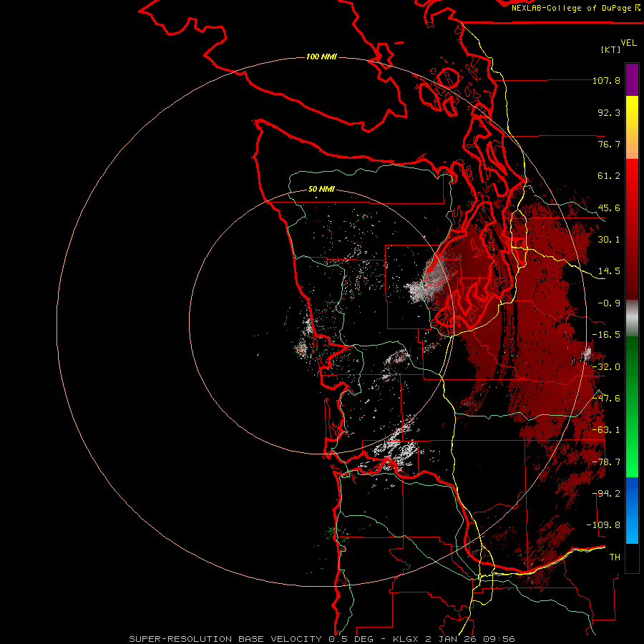Click the KLGX station identifier in footer
Viewport: 644px width, 644px height.
(406, 639)
